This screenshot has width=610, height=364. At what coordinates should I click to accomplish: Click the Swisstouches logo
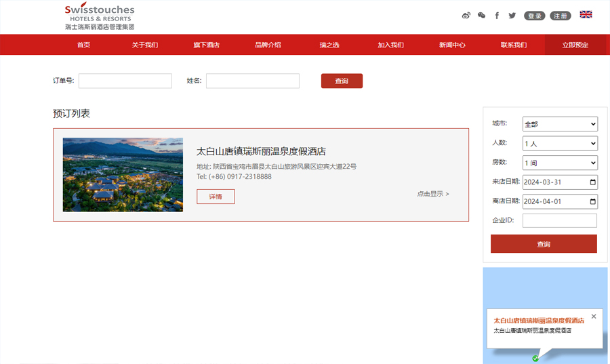tap(100, 17)
